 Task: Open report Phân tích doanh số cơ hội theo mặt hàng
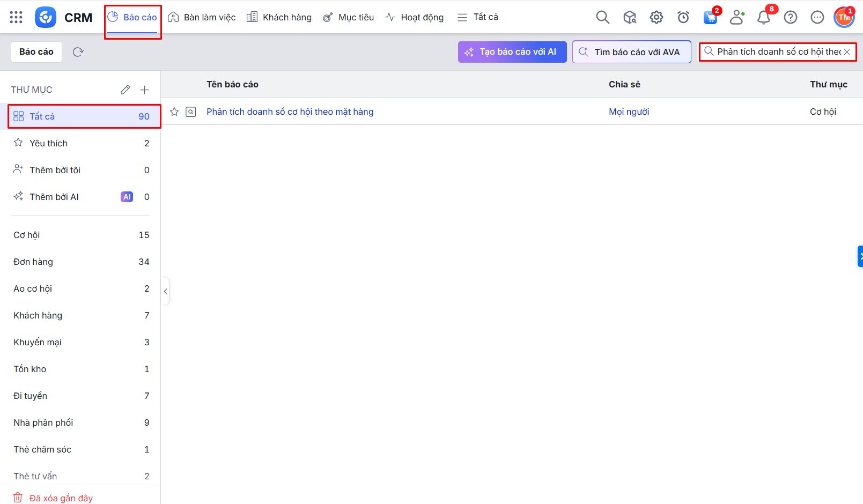(290, 112)
